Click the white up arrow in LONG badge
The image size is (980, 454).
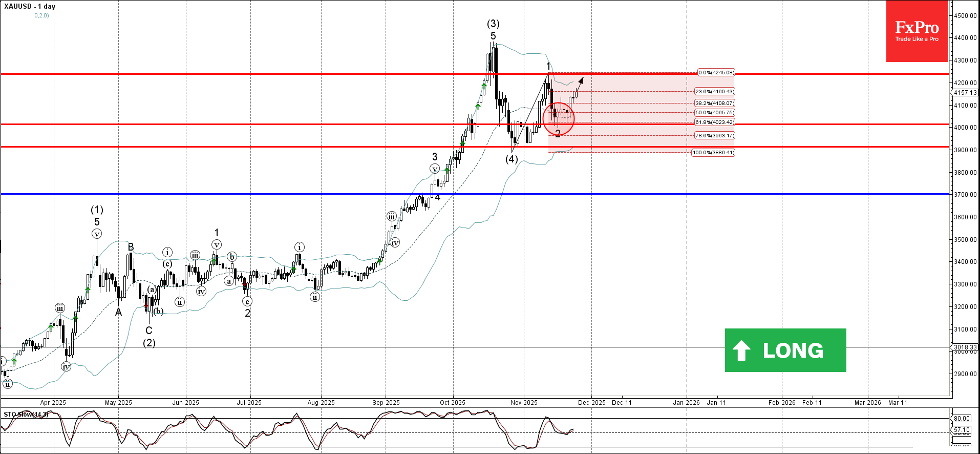[741, 350]
